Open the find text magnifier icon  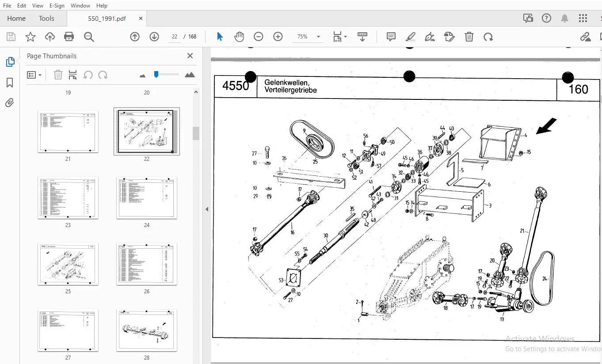coord(89,37)
